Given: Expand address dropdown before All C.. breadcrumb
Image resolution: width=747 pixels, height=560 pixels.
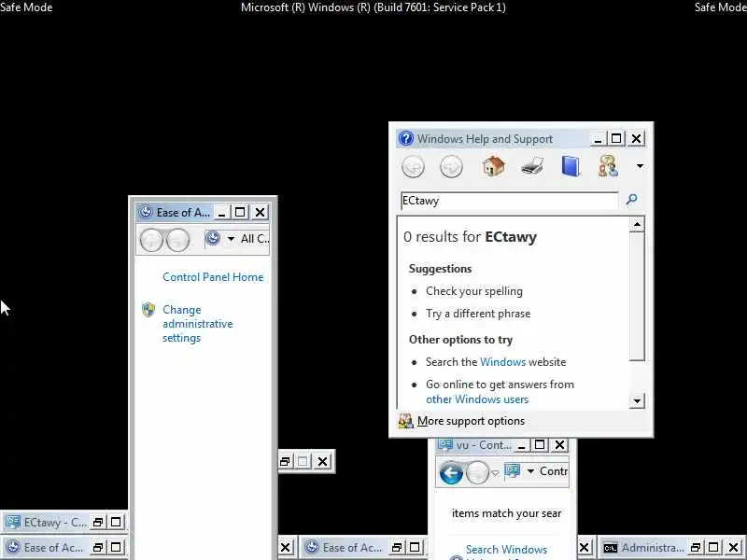Looking at the screenshot, I should pos(231,239).
